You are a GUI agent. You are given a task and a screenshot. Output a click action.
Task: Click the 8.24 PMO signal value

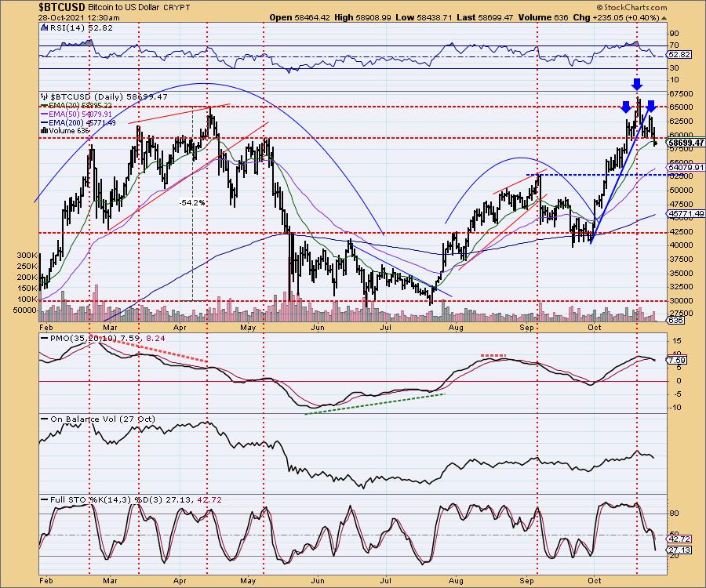156,339
